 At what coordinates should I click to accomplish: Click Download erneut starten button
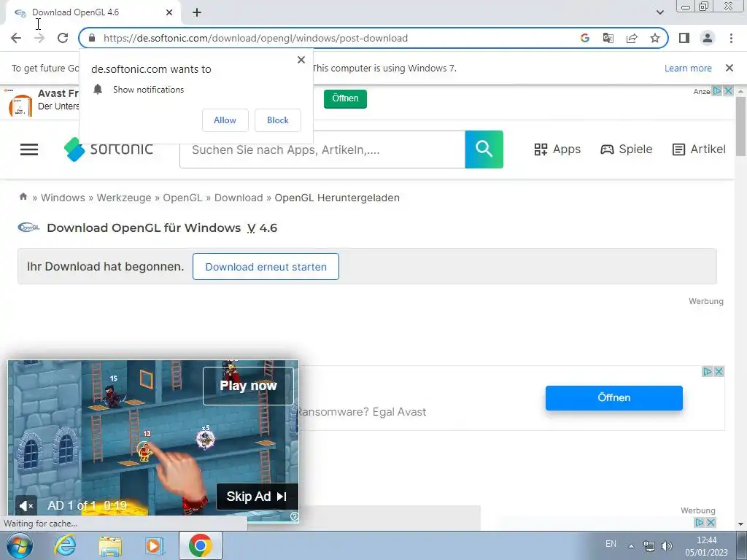tap(266, 267)
